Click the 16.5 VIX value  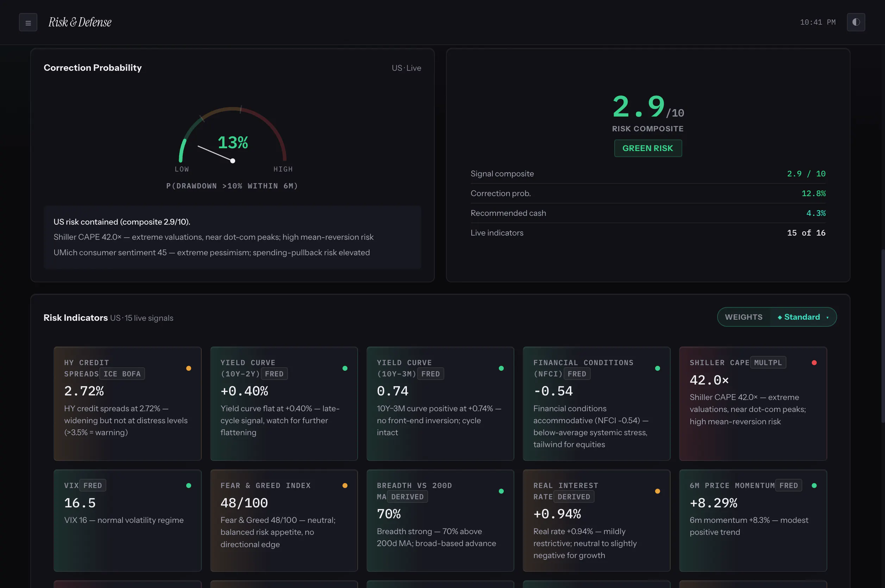[x=80, y=503]
